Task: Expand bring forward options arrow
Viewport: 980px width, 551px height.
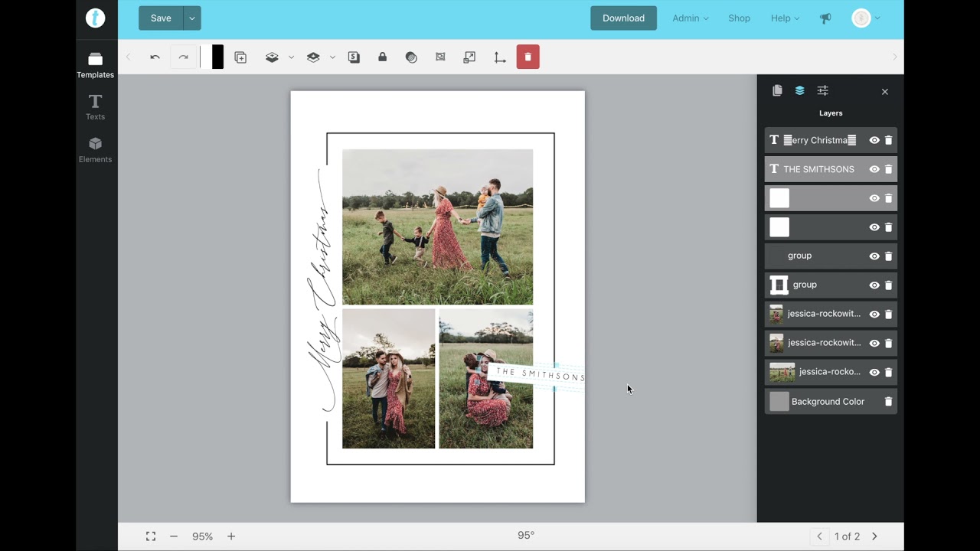Action: tap(291, 57)
